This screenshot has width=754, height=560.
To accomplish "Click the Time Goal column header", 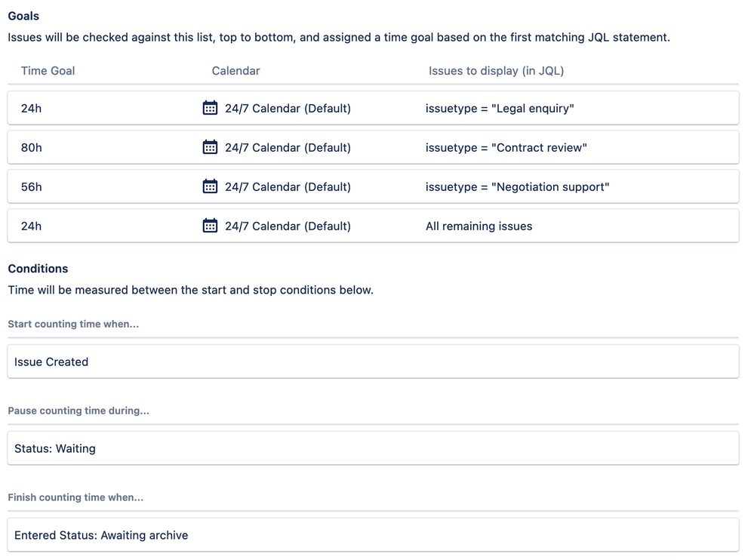I will click(48, 71).
